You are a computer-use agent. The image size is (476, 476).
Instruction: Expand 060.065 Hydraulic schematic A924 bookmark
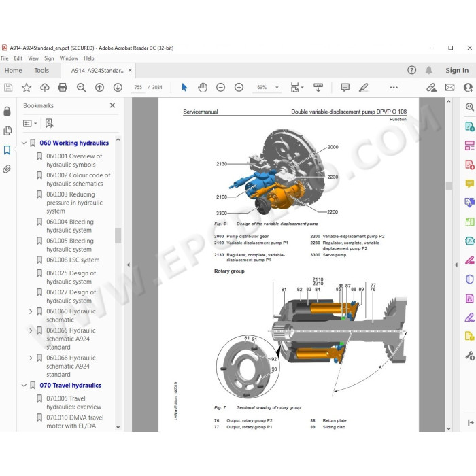tap(31, 330)
